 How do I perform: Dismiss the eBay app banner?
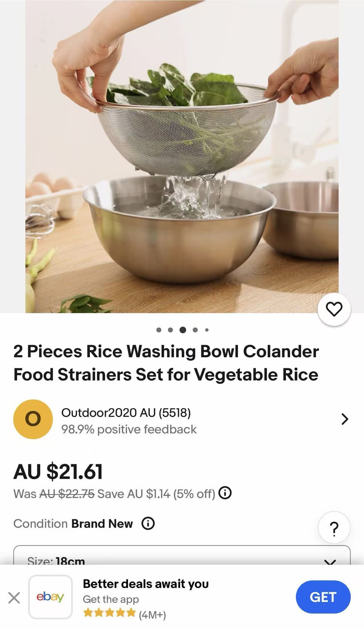pos(14,597)
